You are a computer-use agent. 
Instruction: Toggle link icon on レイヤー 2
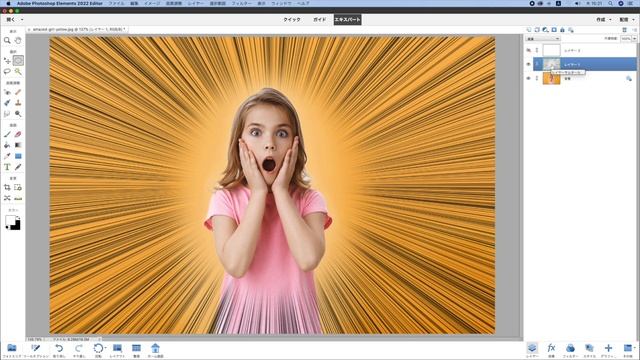[x=537, y=50]
